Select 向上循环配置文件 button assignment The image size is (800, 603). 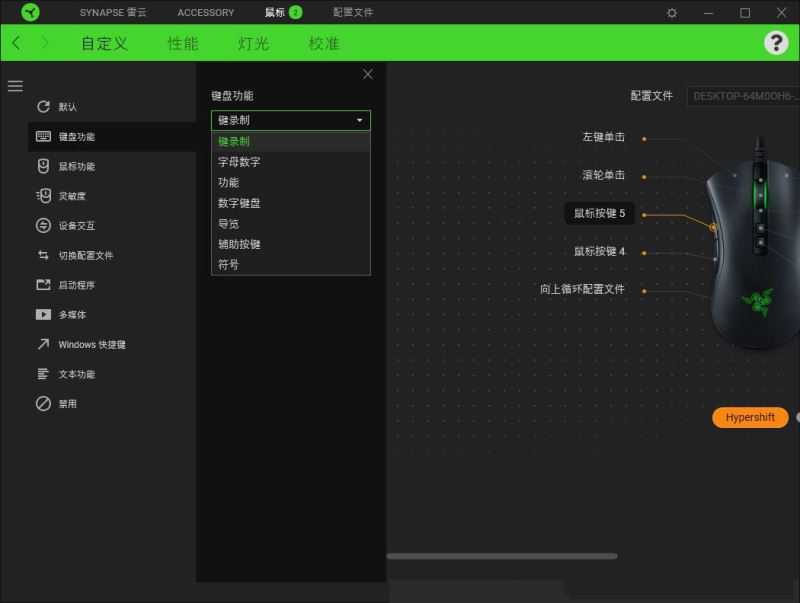[x=582, y=289]
